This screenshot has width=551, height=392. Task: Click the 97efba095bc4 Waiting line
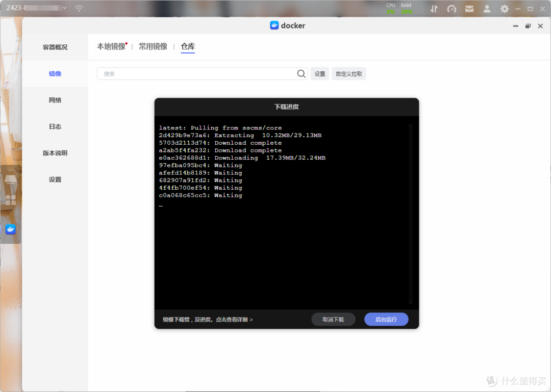pos(201,166)
